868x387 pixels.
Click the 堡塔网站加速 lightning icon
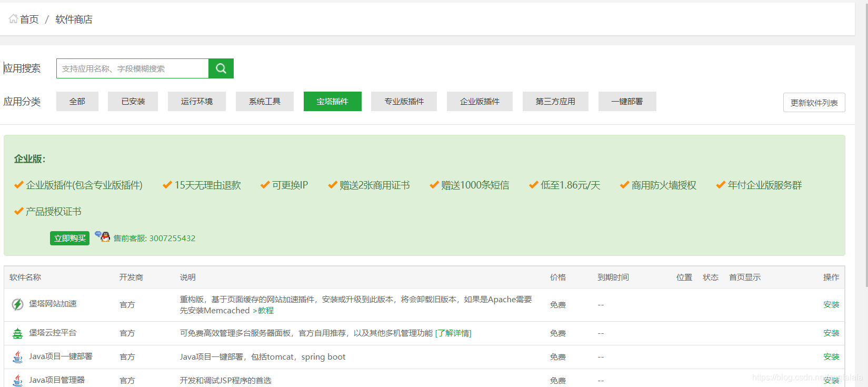[17, 304]
